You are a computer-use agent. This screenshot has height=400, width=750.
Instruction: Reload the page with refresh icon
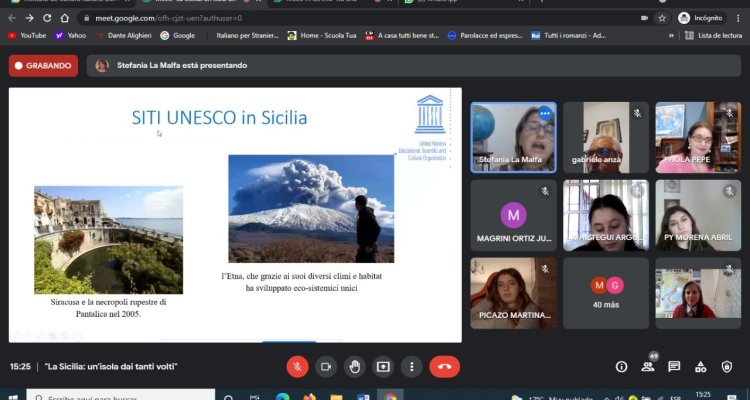47,18
